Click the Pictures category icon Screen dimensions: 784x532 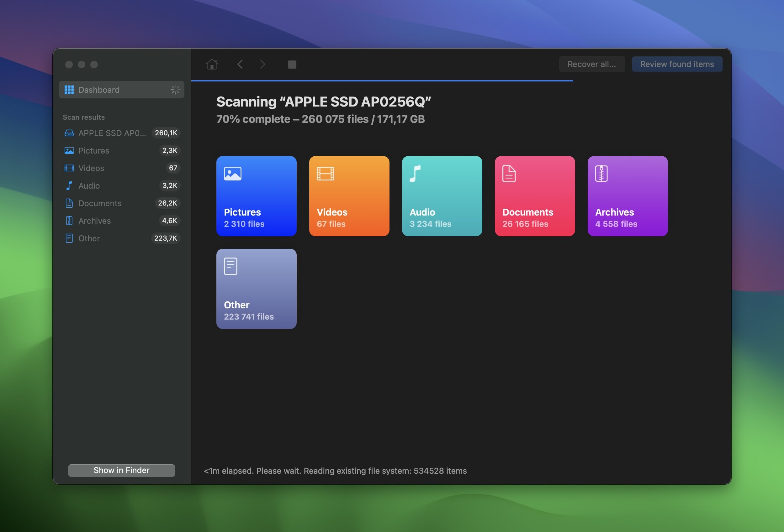232,173
